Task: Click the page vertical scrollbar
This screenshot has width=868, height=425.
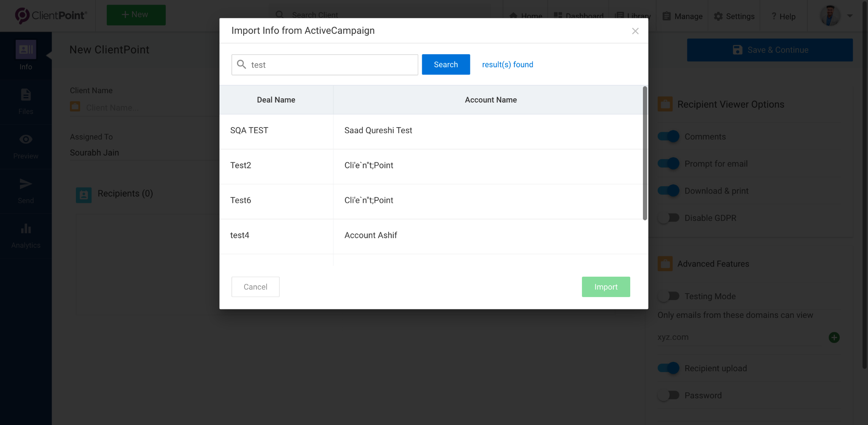Action: (865, 185)
